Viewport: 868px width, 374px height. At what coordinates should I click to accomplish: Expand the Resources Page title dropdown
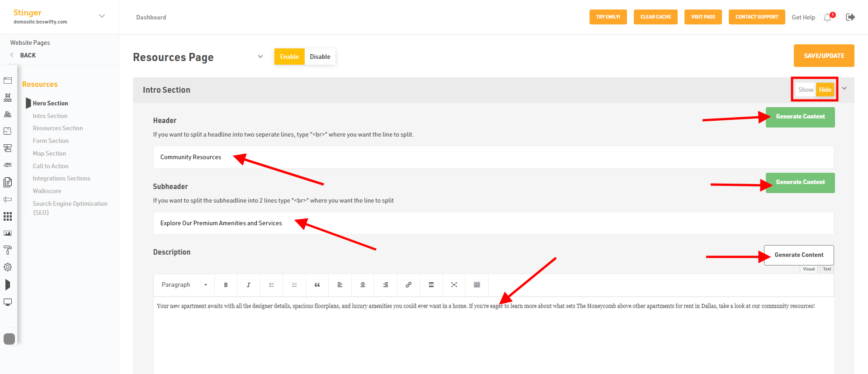260,57
